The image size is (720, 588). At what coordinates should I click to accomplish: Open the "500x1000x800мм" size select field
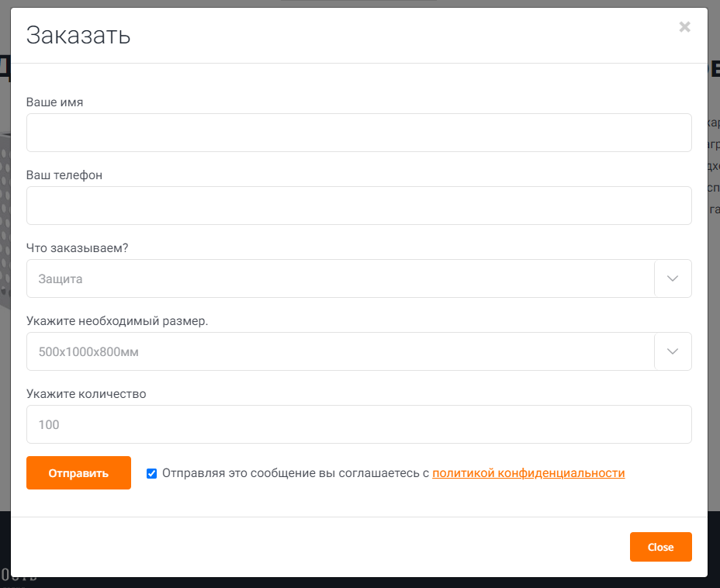pyautogui.click(x=340, y=351)
